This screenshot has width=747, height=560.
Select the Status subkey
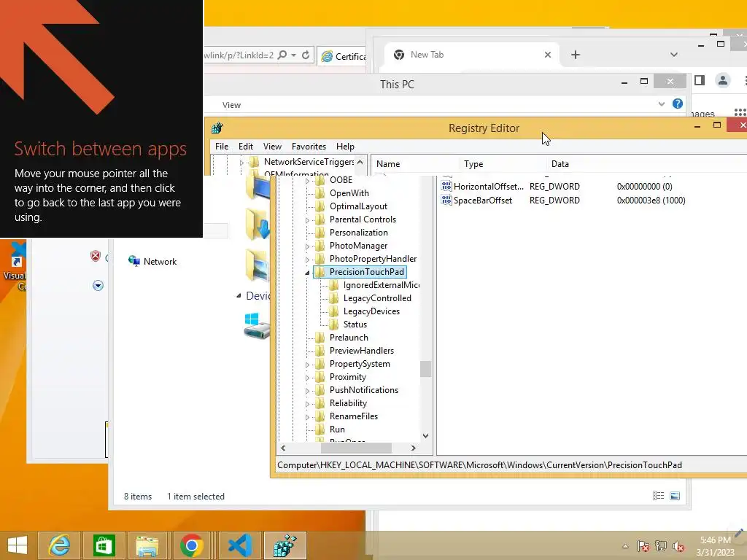[x=355, y=324]
